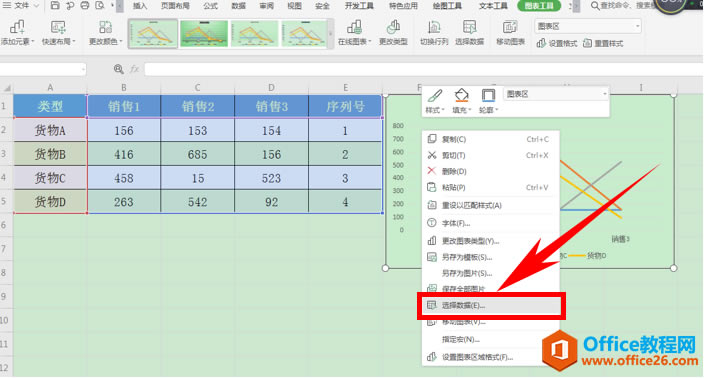Select 字体(F)... Font in context menu
Viewport: 705px width, 378px height.
491,223
